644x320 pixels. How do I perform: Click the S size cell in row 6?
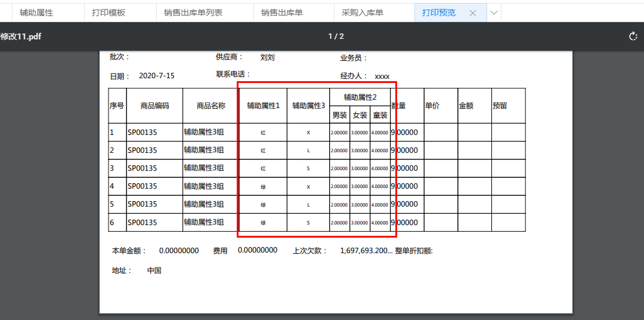click(308, 223)
